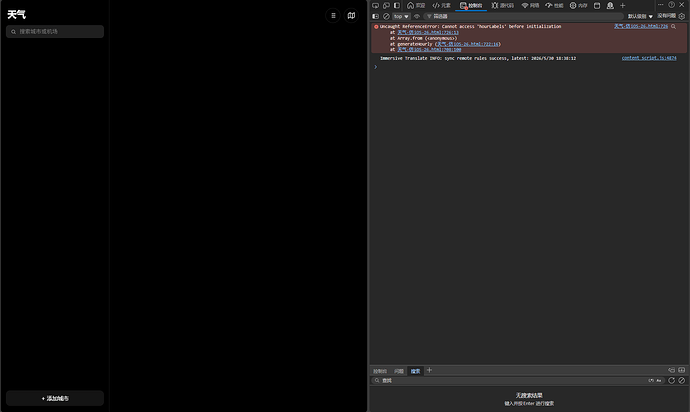Screen dimensions: 690x412
Task: Toggle regular expression search option
Action: pyautogui.click(x=651, y=380)
